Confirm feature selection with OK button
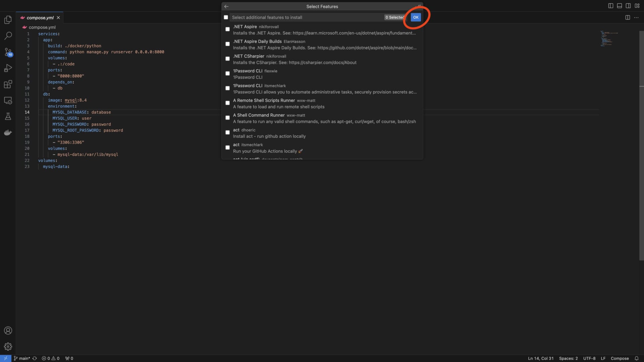The height and width of the screenshot is (362, 644). (x=416, y=17)
